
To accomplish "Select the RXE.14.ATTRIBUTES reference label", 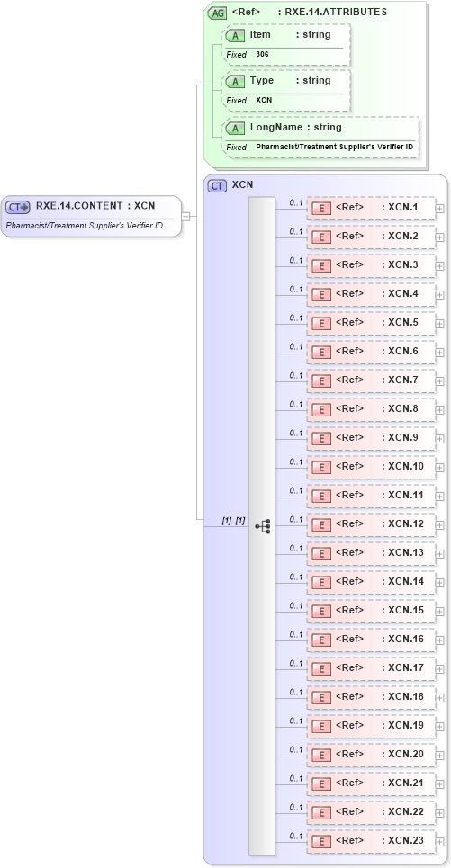I will (x=309, y=12).
